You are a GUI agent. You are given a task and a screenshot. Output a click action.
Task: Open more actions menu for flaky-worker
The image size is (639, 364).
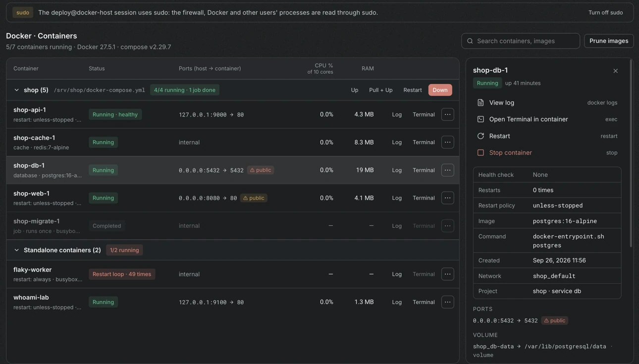pyautogui.click(x=447, y=274)
